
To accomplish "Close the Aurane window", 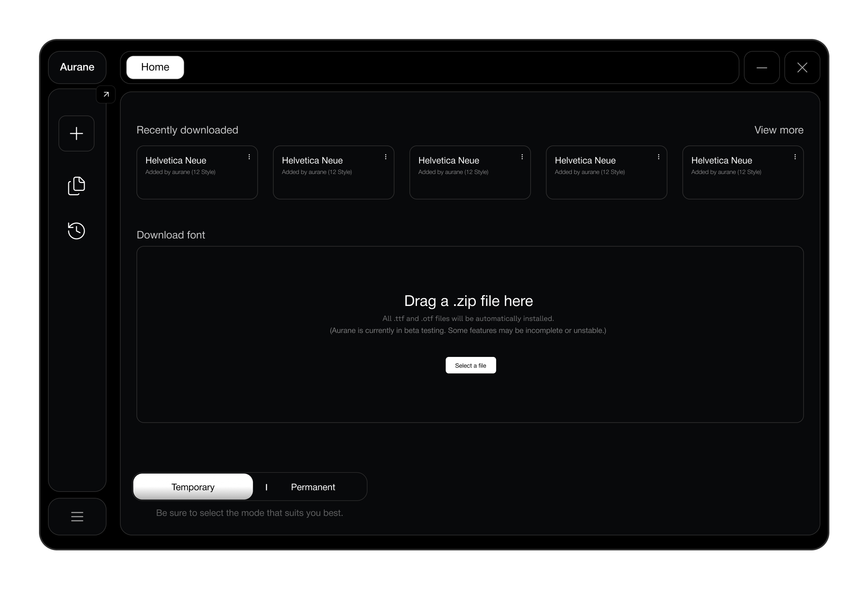I will 802,67.
